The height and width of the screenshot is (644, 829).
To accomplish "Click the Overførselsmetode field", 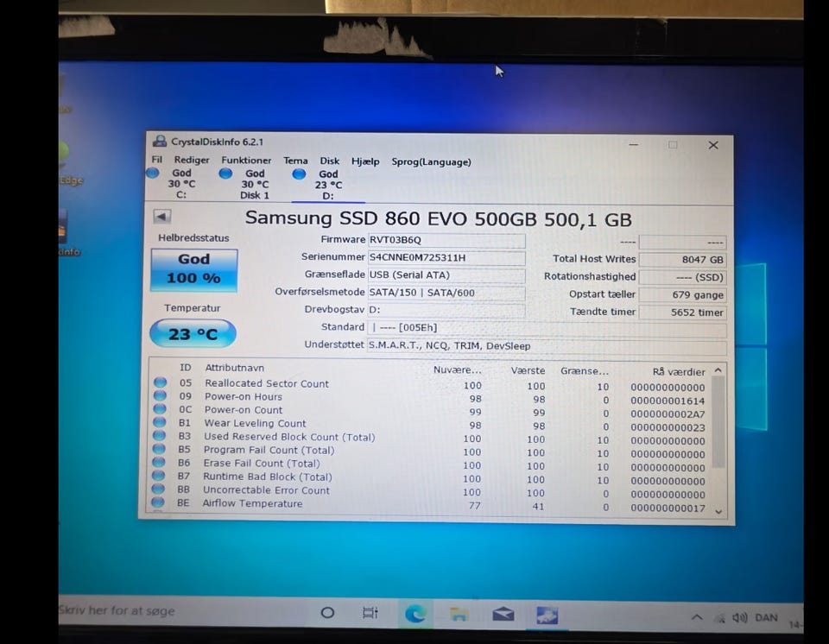I will tap(446, 293).
